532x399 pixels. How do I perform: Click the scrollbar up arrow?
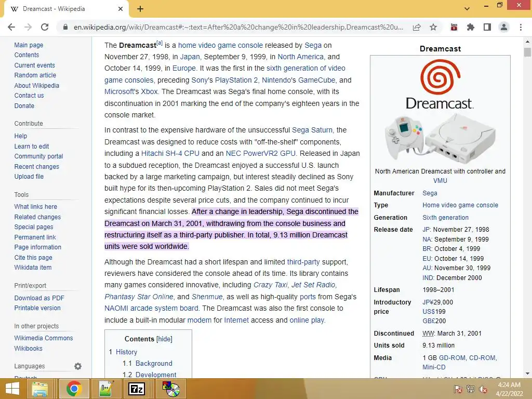tap(527, 42)
